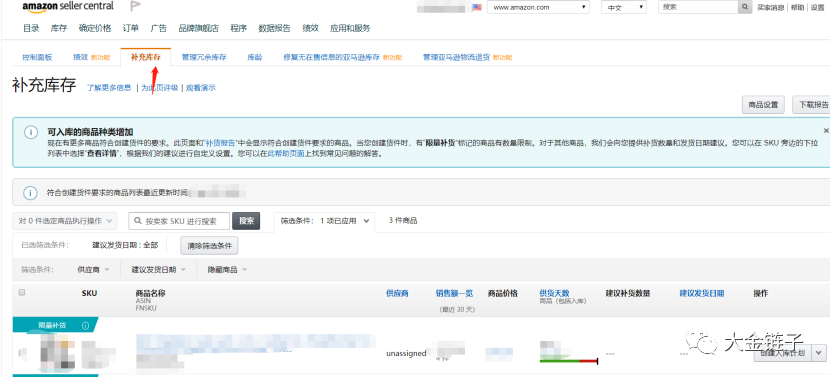Focus the 按卖家 SKU 进行搜索 field
830x378 pixels.
tap(179, 221)
